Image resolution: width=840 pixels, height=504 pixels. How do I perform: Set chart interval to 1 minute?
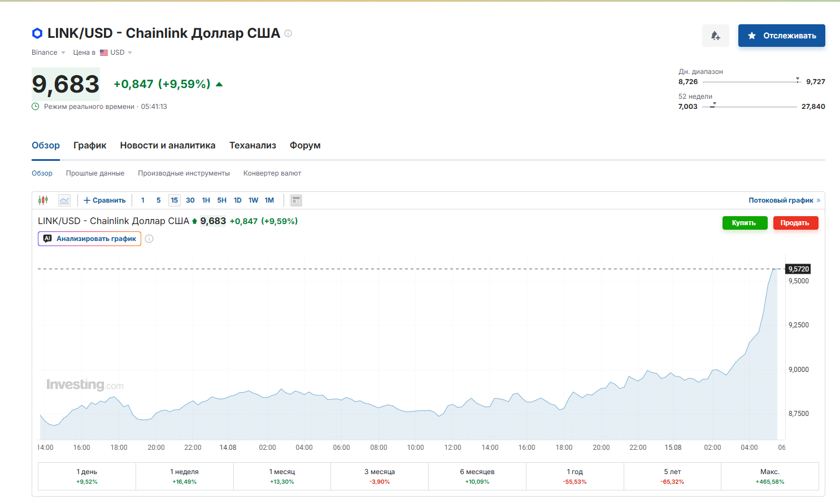pos(143,200)
